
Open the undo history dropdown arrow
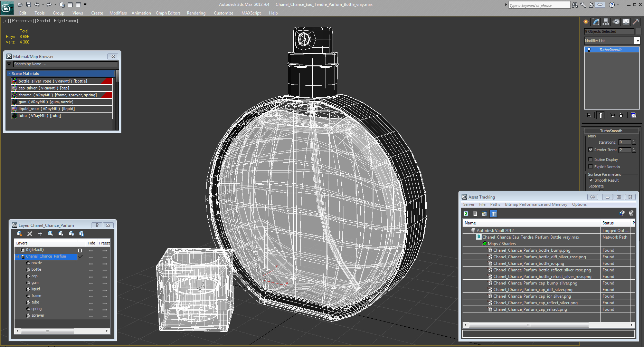pos(43,4)
